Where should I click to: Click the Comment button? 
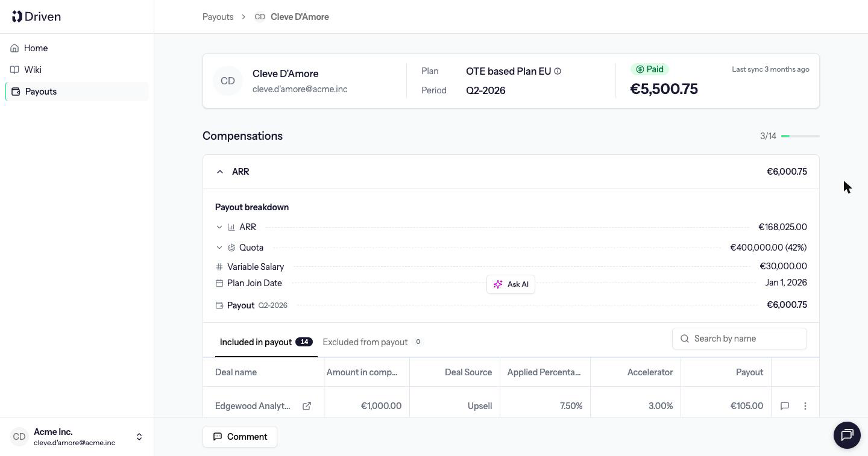[x=240, y=437]
